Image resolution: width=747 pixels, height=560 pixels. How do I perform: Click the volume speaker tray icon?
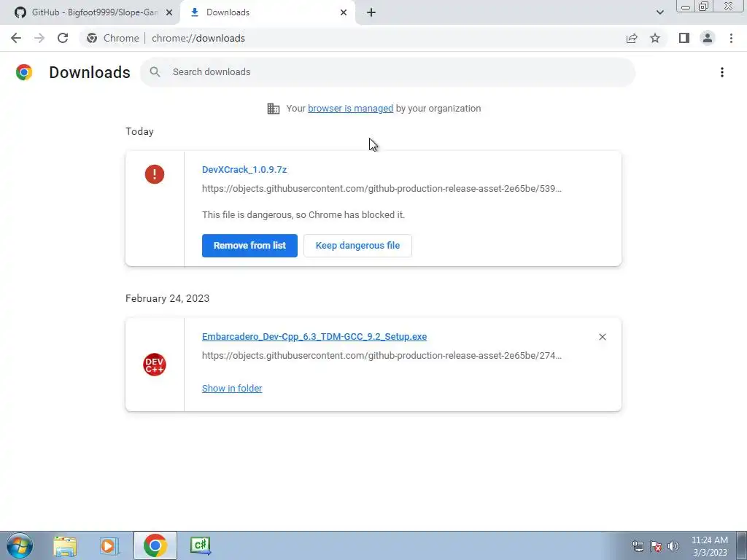(673, 546)
